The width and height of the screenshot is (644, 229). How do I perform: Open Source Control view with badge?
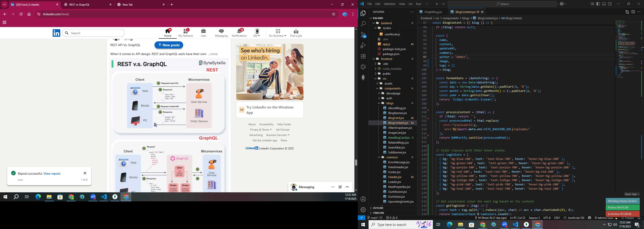click(x=363, y=35)
